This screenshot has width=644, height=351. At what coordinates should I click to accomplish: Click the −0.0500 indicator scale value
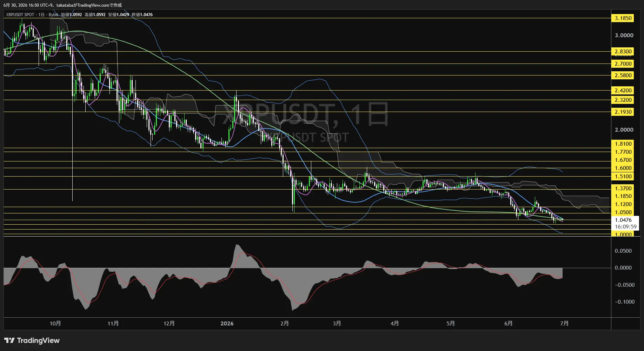624,285
